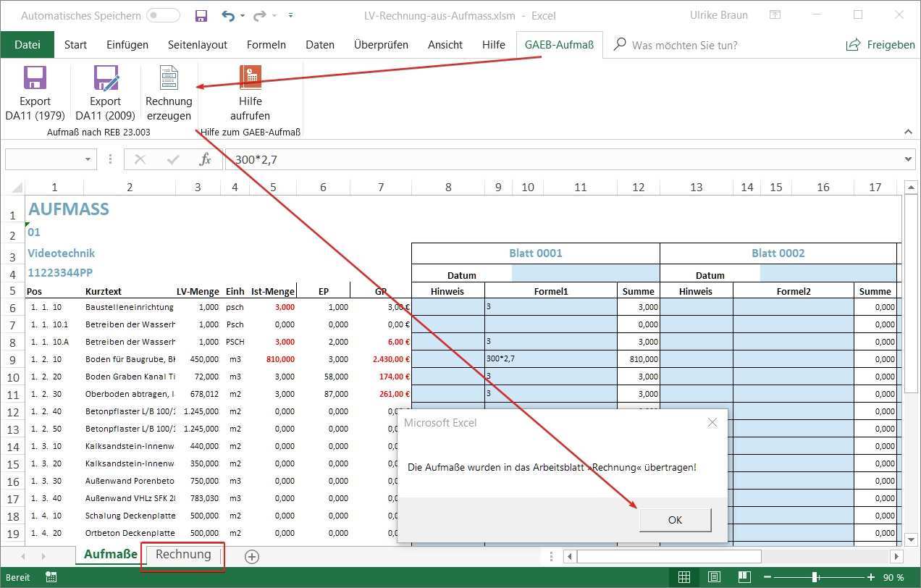Open Hilfe aufrufen ribbon icon
The height and width of the screenshot is (588, 921).
(250, 78)
